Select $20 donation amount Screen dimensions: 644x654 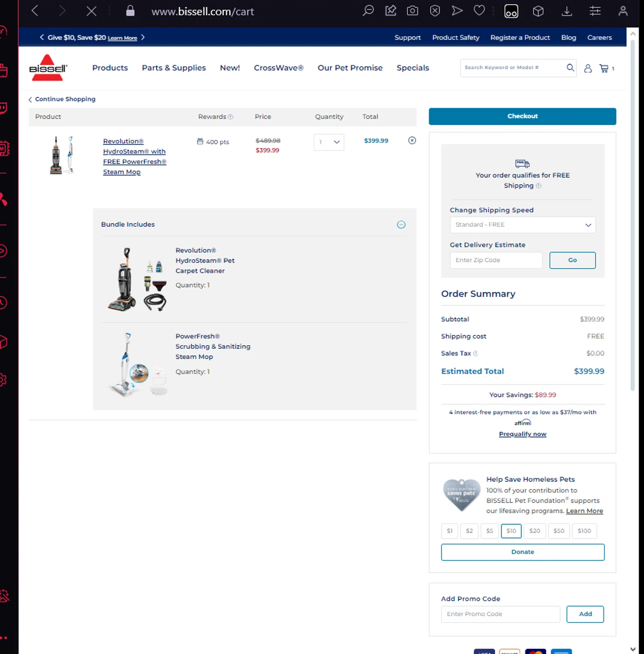[535, 531]
